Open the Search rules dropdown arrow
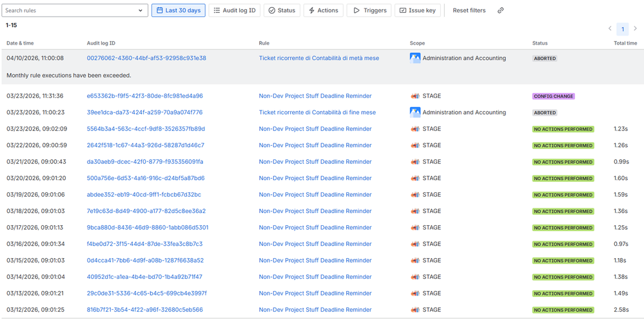 point(141,11)
